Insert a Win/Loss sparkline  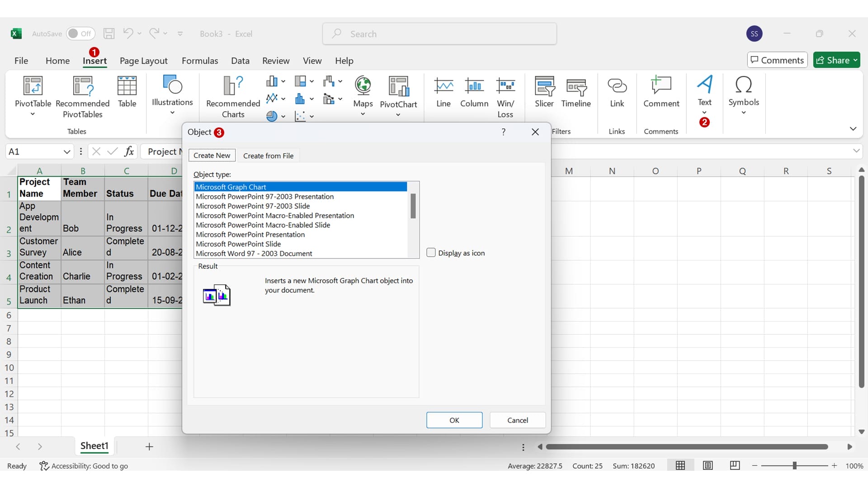click(505, 97)
